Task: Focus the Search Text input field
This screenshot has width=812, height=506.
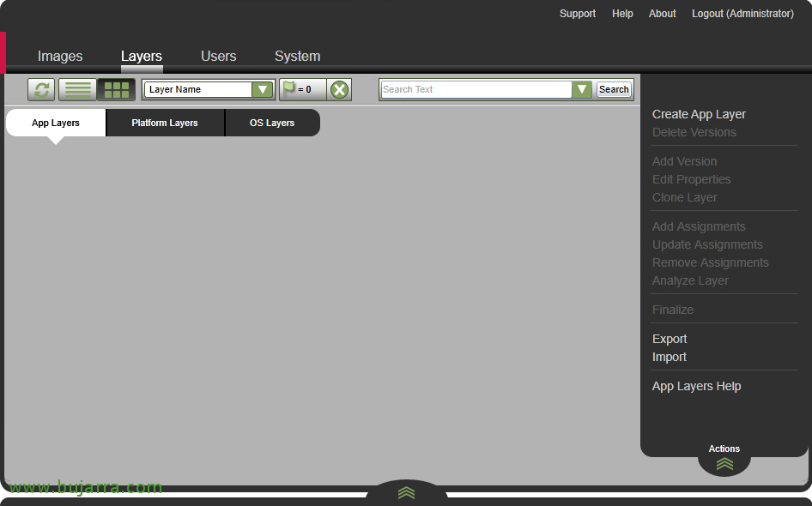Action: tap(476, 89)
